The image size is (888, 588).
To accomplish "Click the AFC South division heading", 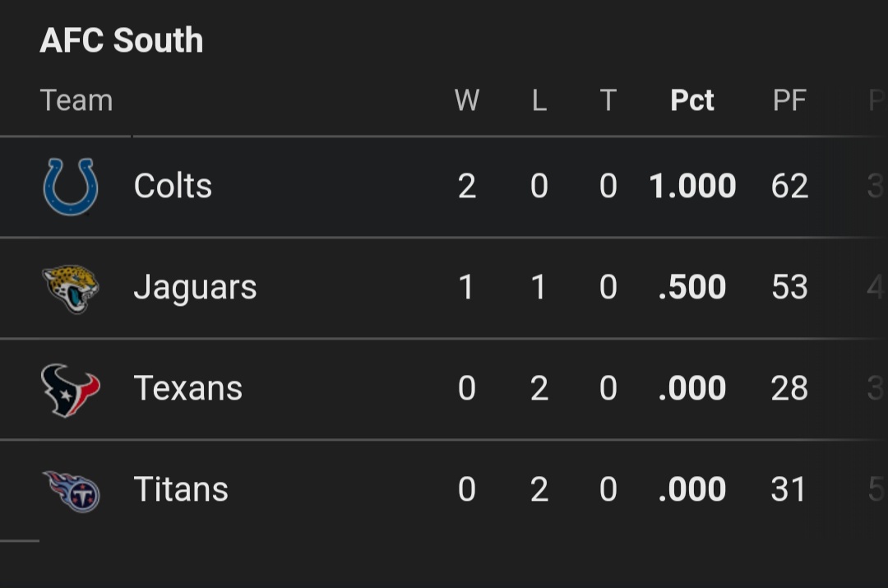I will [x=121, y=40].
